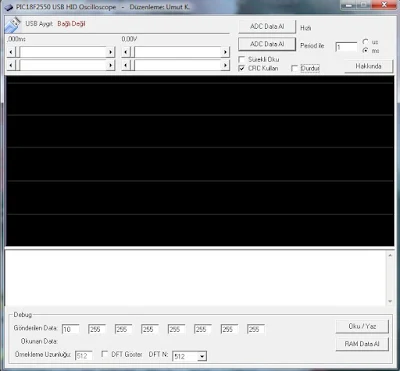Click the Örnekleme Uzunluğu field showing 512

84,356
